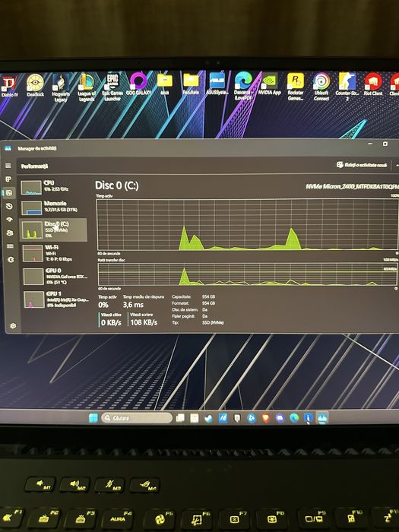Image resolution: width=399 pixels, height=532 pixels.
Task: Open the Windows Start menu
Action: click(93, 418)
